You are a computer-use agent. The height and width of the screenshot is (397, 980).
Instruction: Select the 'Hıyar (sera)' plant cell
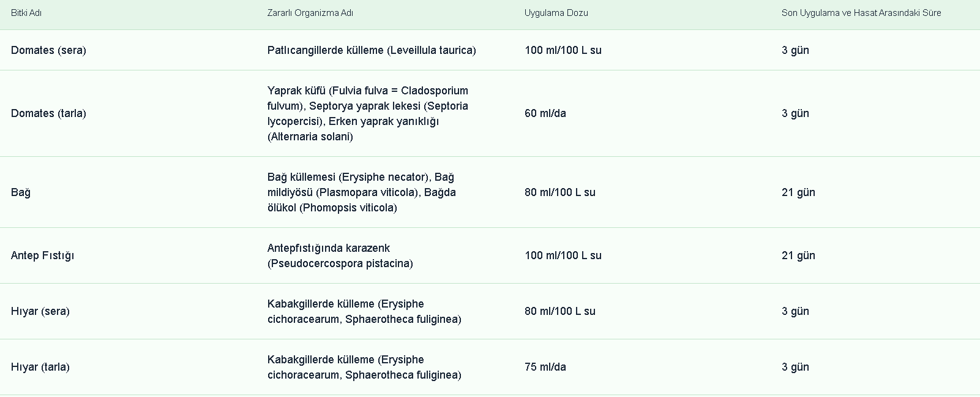pyautogui.click(x=40, y=311)
